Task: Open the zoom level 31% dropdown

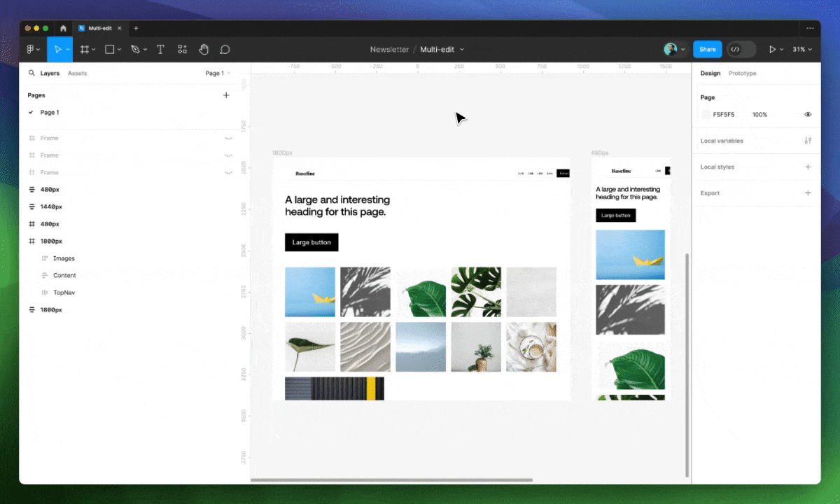Action: (803, 50)
